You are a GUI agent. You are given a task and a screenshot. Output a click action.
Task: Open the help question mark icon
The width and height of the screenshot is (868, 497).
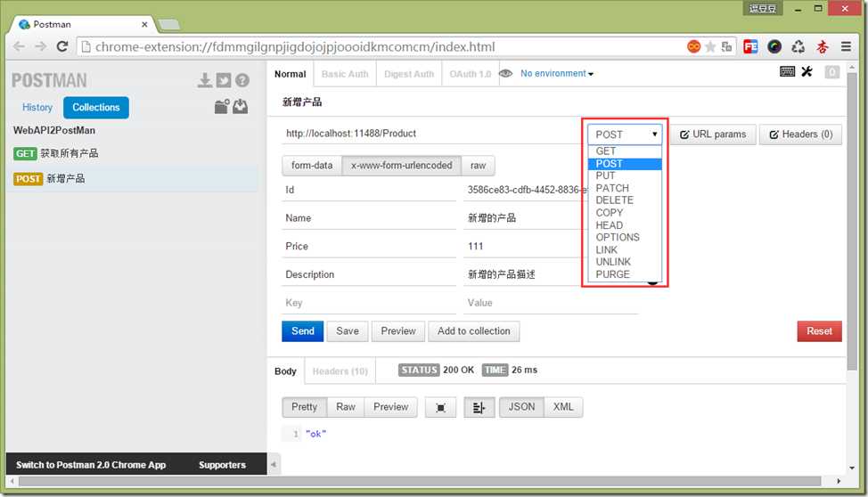click(x=242, y=80)
